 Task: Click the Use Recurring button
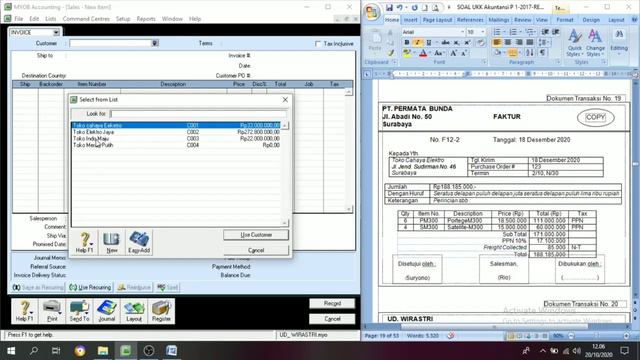coord(90,287)
